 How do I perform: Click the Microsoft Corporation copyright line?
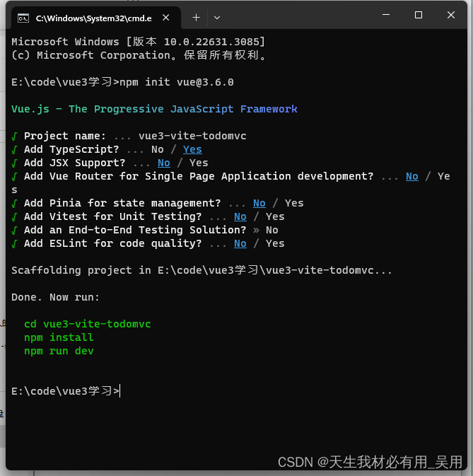[139, 55]
